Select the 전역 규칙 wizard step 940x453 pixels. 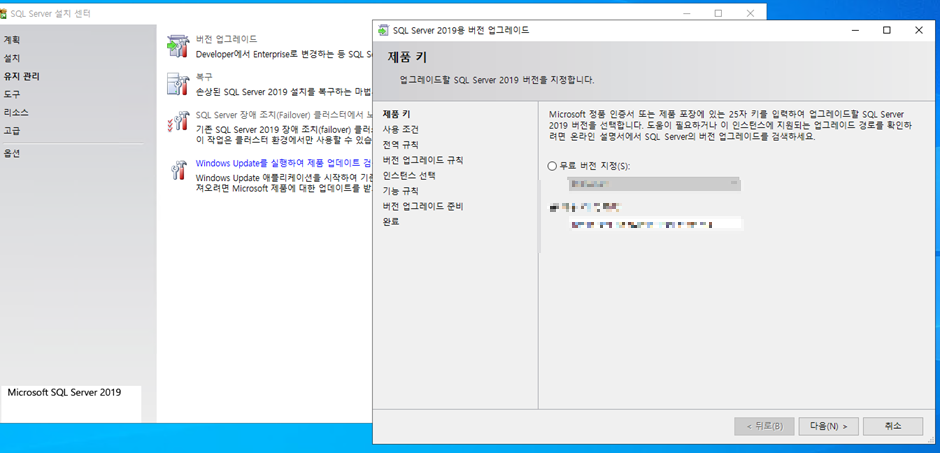(401, 145)
